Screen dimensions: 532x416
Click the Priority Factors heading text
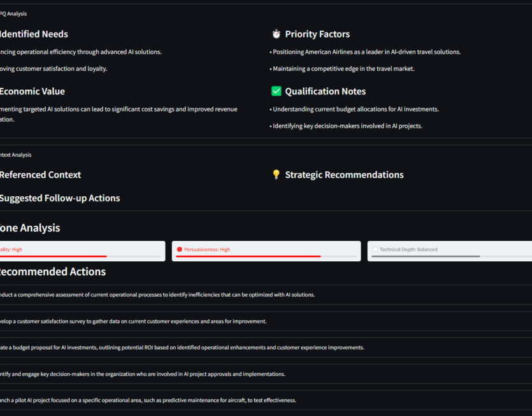[317, 34]
